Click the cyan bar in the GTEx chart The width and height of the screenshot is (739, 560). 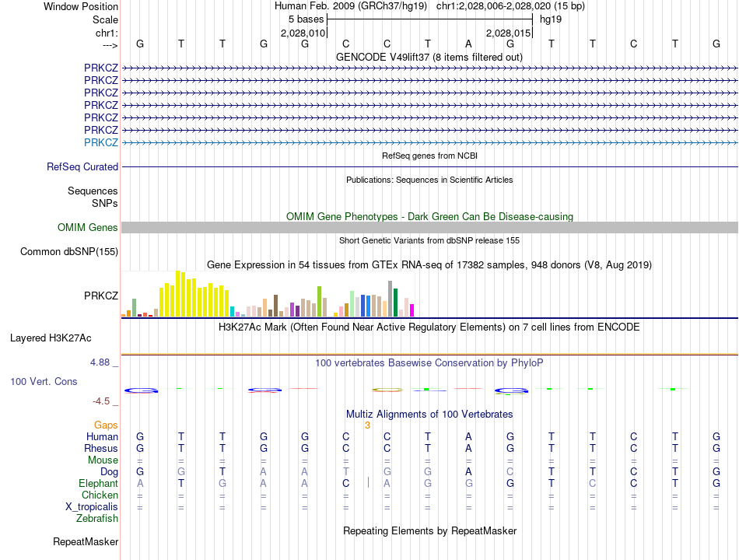point(232,311)
